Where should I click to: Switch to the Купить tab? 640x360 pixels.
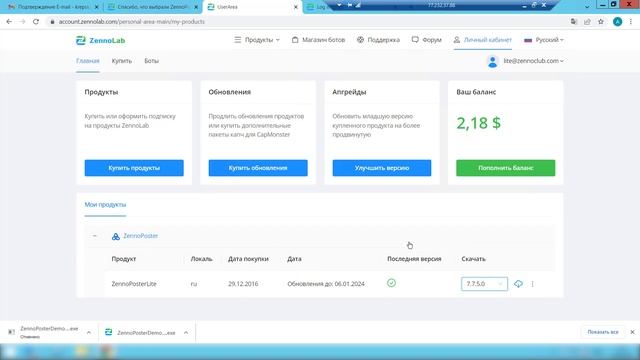tap(122, 61)
